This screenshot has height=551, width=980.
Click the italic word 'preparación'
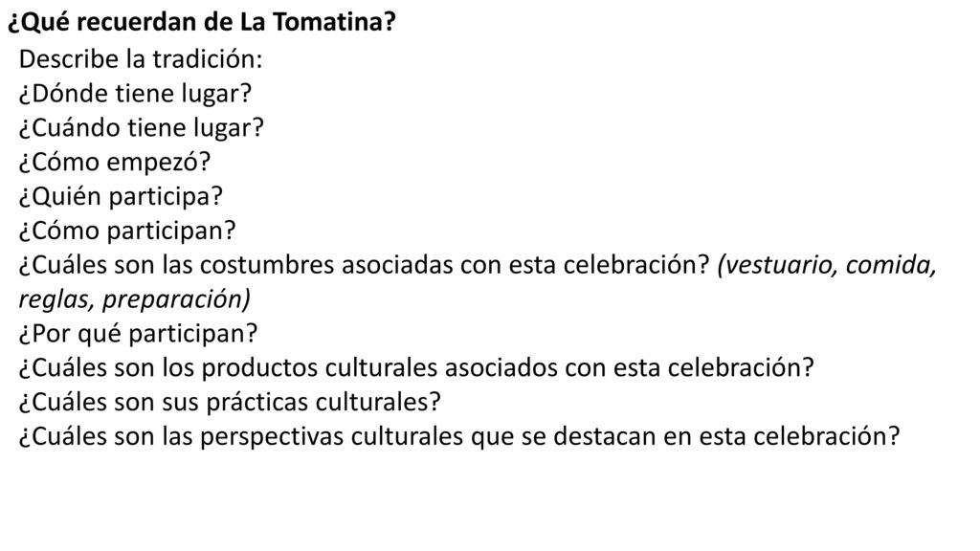(176, 299)
